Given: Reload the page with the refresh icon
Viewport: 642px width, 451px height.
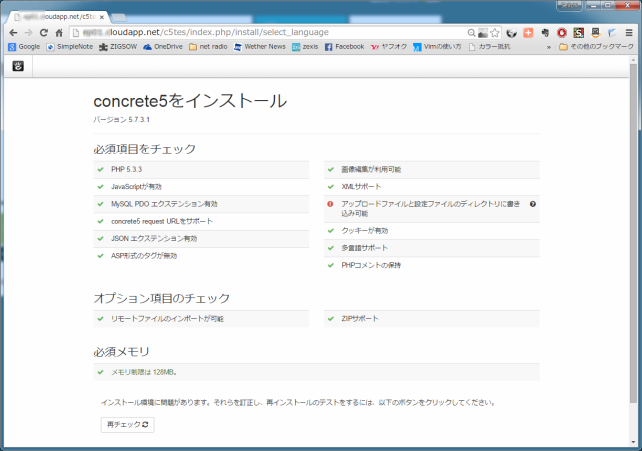Looking at the screenshot, I should (44, 33).
